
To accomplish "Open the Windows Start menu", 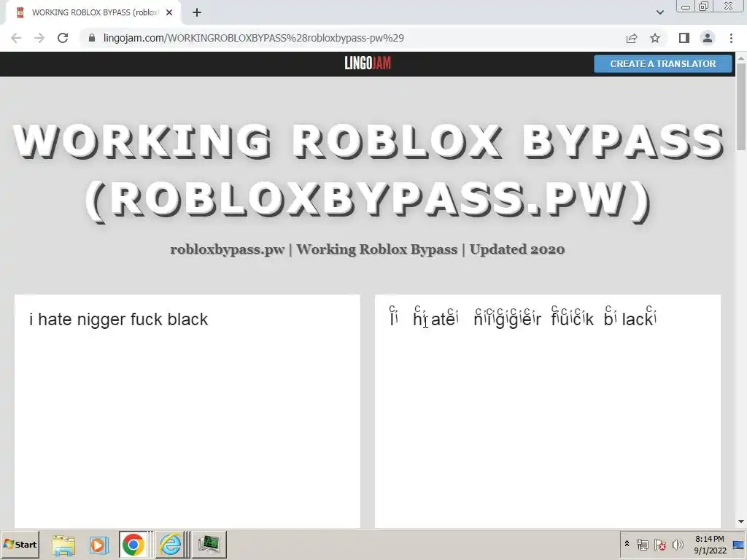I will (x=20, y=544).
